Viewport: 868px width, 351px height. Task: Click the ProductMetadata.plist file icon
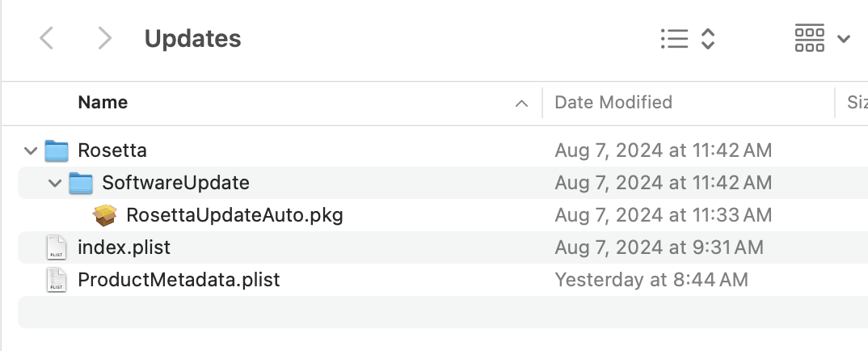coord(57,280)
